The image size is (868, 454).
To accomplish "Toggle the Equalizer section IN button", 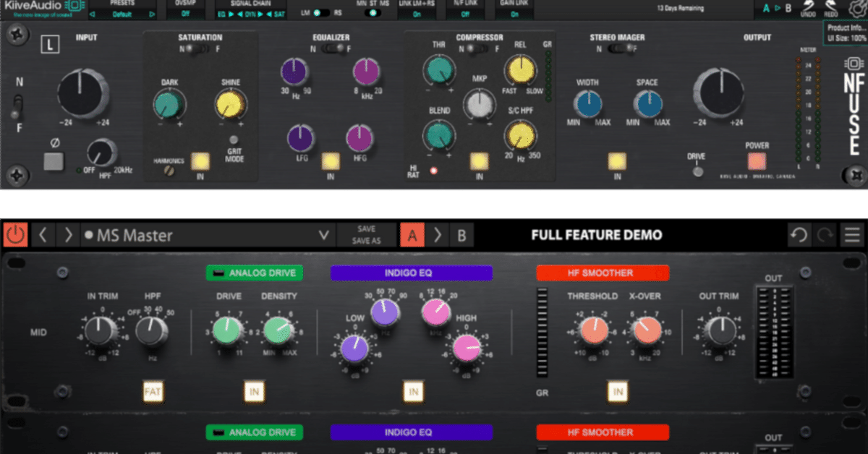I will click(x=331, y=160).
